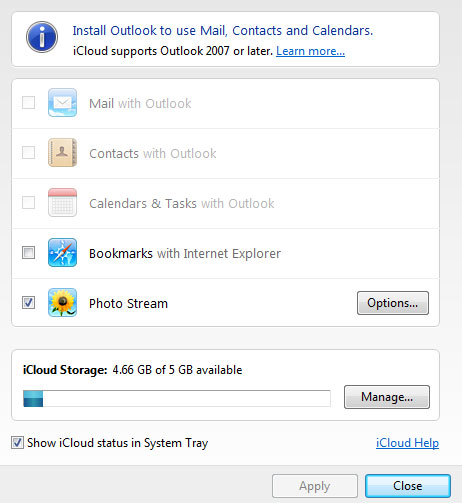Click the Bookmarks Safari compass icon
Viewport: 462px width, 503px height.
tap(62, 253)
